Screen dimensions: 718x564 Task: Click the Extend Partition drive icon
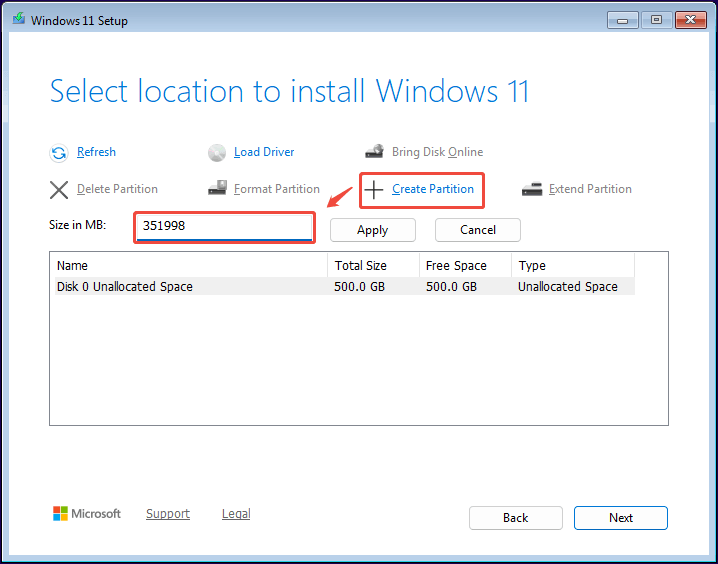532,189
